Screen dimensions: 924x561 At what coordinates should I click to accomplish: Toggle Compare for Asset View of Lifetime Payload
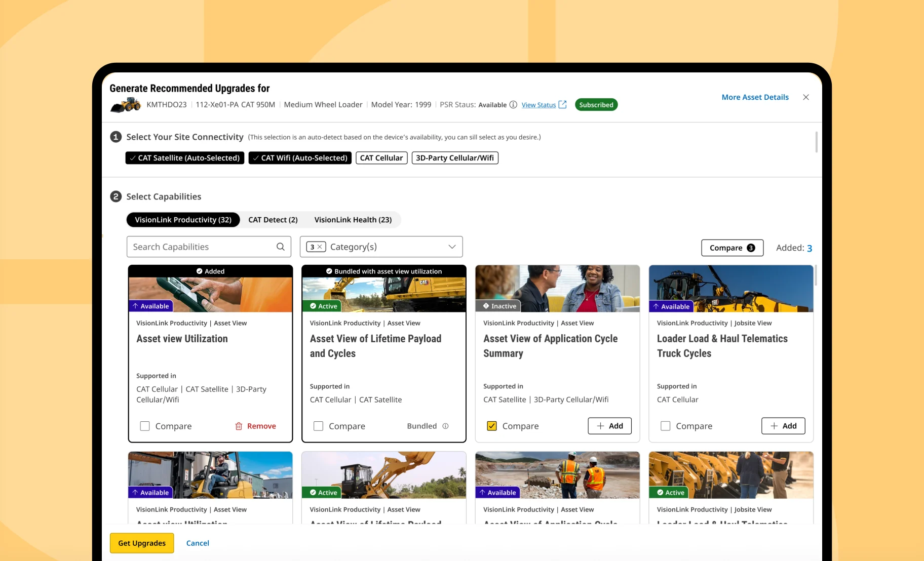pos(318,426)
